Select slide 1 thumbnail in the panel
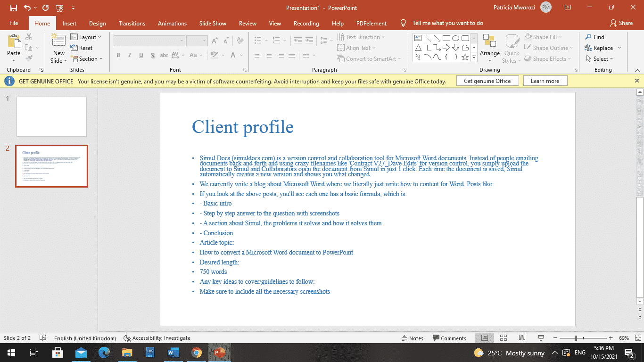This screenshot has width=644, height=362. pos(51,116)
